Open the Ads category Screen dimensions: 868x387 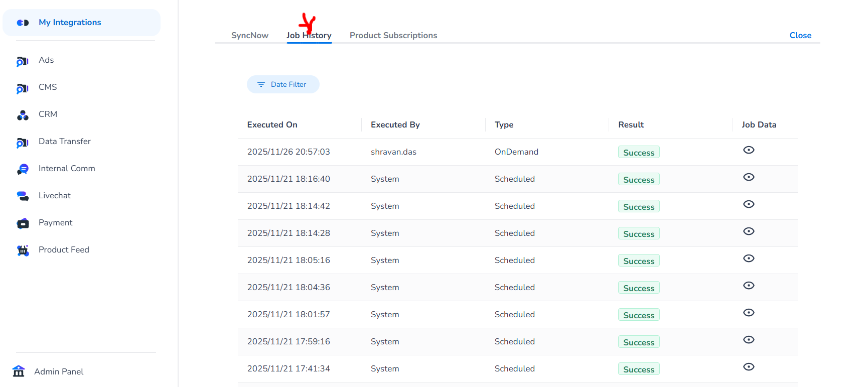tap(46, 60)
